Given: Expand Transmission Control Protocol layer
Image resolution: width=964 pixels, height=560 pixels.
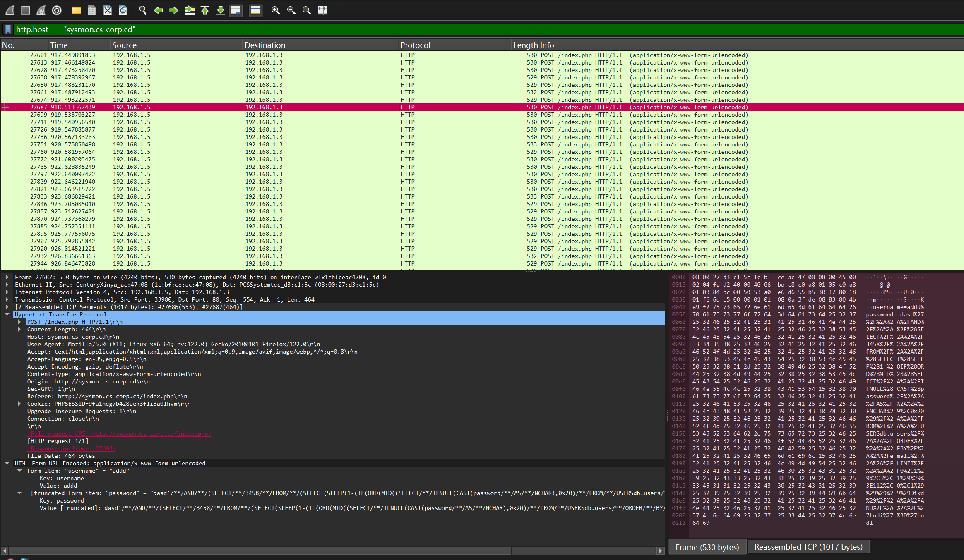Looking at the screenshot, I should point(7,299).
